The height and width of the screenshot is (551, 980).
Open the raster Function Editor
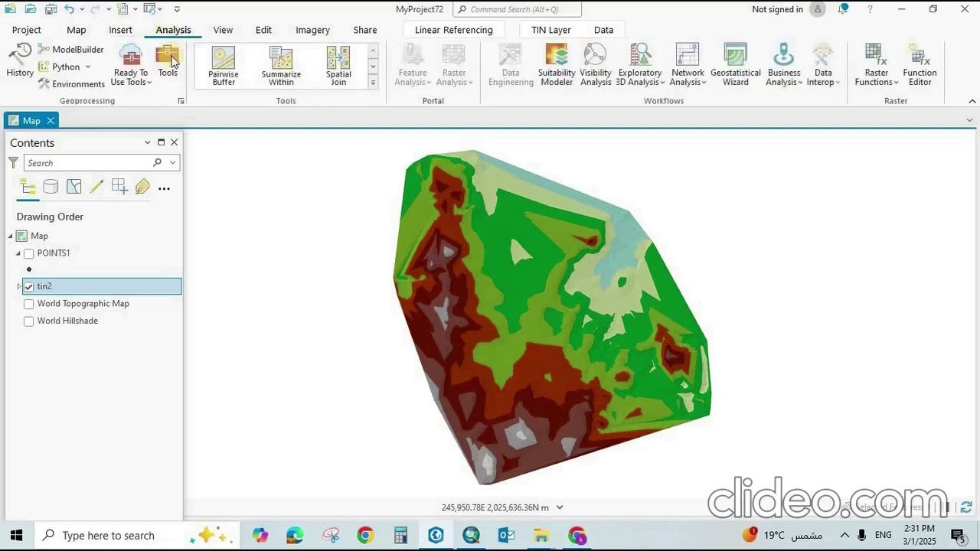920,64
